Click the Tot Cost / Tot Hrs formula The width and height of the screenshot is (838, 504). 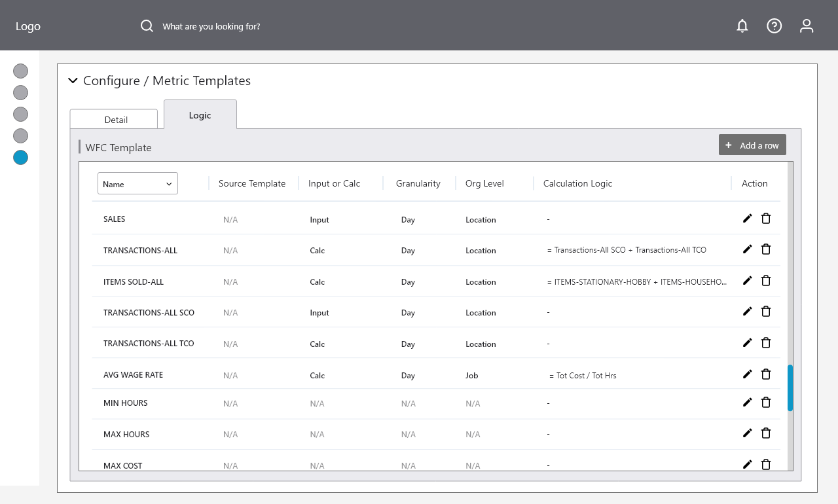(x=583, y=376)
